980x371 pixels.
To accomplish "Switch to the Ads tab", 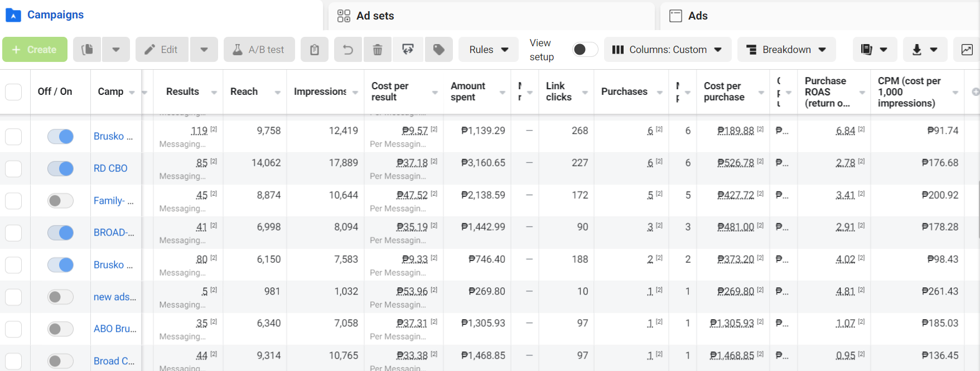I will 697,16.
